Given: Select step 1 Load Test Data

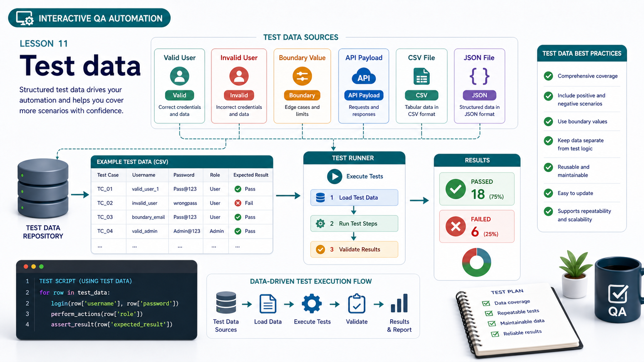Looking at the screenshot, I should tap(354, 198).
